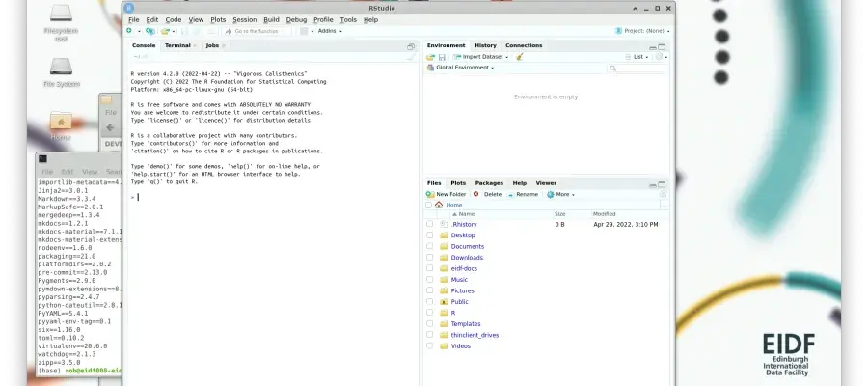Maximize the Environment pane

click(x=662, y=47)
